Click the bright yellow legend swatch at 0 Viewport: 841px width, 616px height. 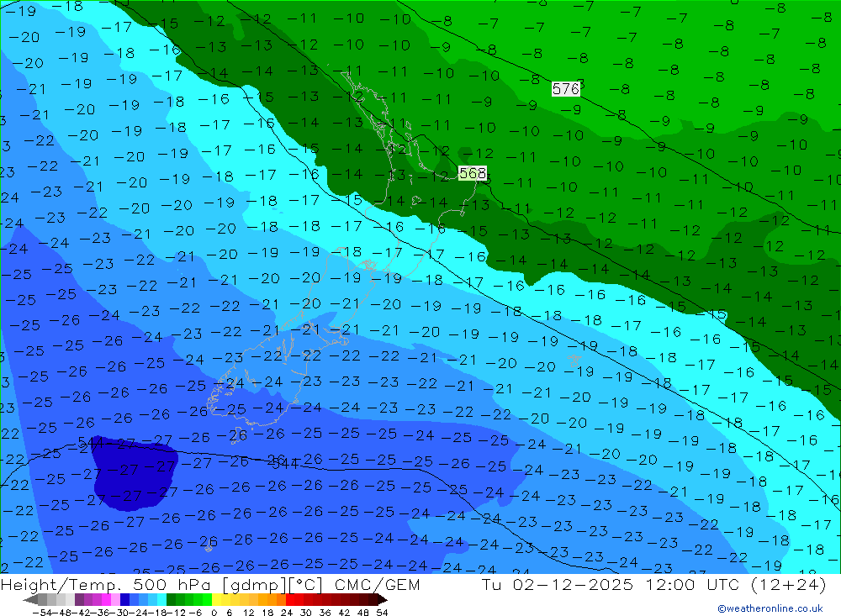[x=217, y=599]
